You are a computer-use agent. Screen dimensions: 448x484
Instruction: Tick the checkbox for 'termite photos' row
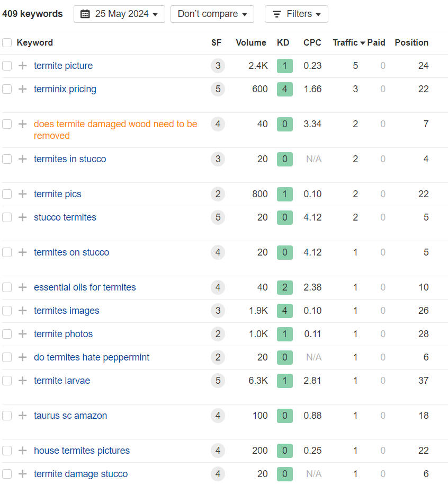[7, 334]
